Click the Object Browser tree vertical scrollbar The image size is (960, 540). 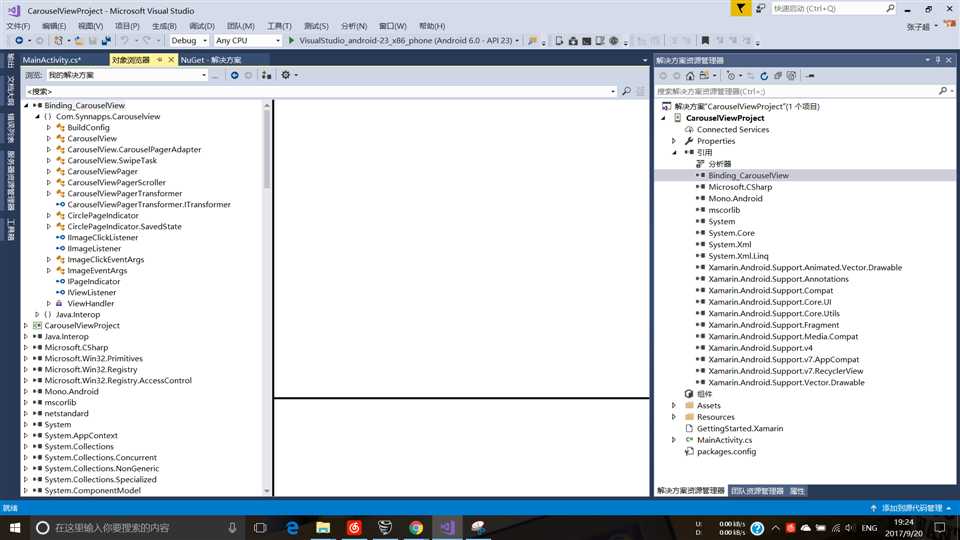tap(266, 298)
